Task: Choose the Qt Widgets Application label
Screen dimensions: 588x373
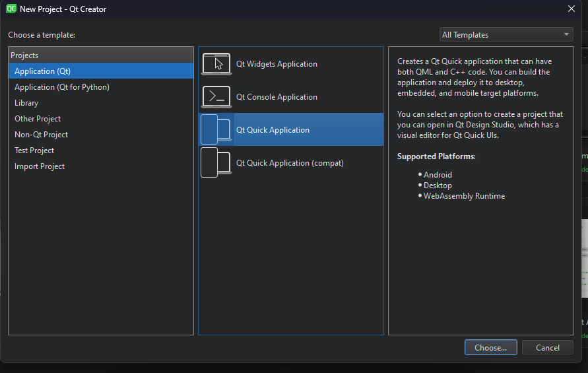Action: [277, 64]
